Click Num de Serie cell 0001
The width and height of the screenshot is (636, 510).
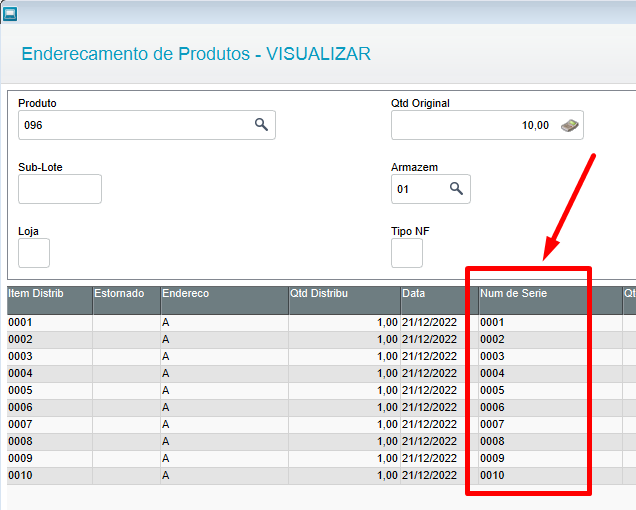click(x=550, y=323)
